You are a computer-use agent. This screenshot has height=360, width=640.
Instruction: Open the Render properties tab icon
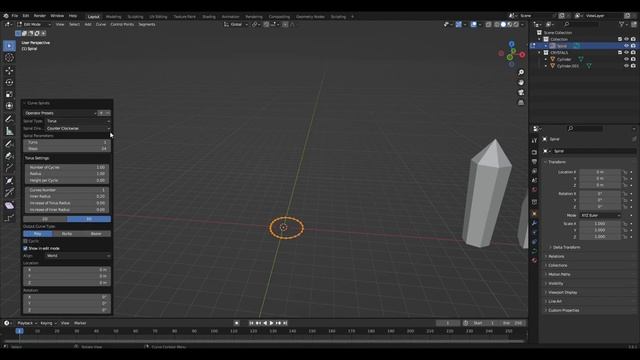point(534,152)
